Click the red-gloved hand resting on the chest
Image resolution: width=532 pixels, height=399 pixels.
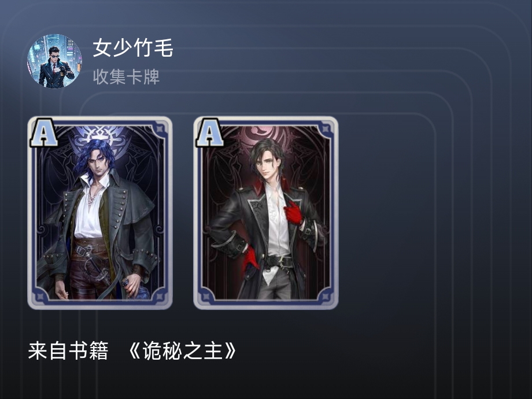point(293,213)
